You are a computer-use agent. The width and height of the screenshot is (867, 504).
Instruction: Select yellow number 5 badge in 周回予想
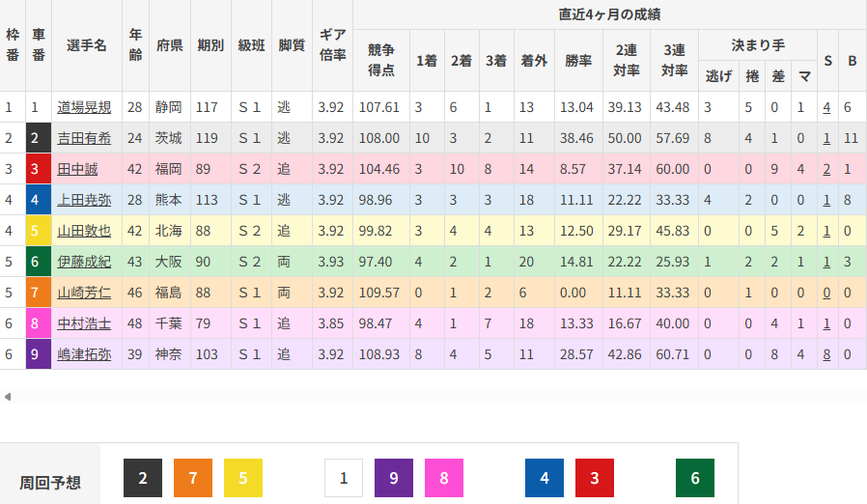click(243, 478)
